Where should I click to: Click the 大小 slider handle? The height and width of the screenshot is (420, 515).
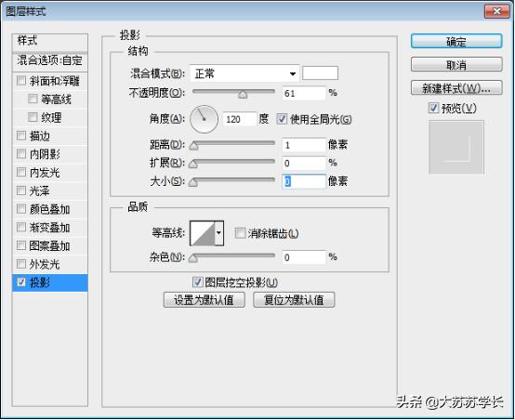(x=193, y=182)
